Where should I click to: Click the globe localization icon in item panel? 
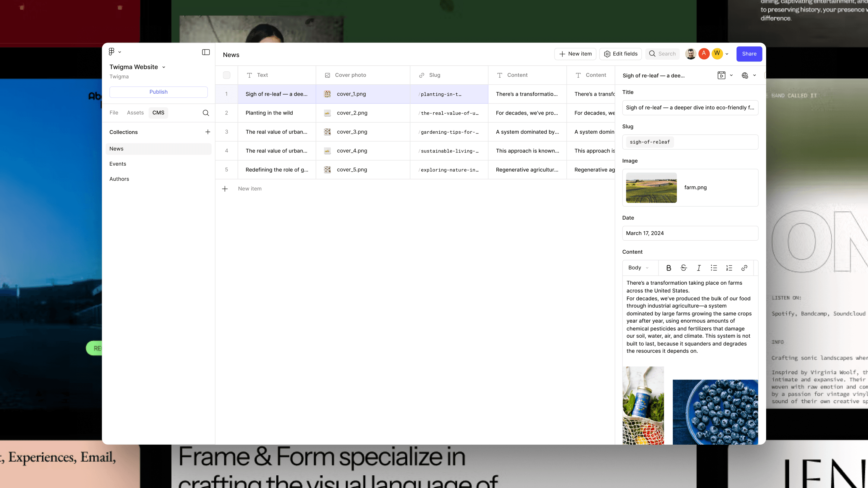coord(745,75)
